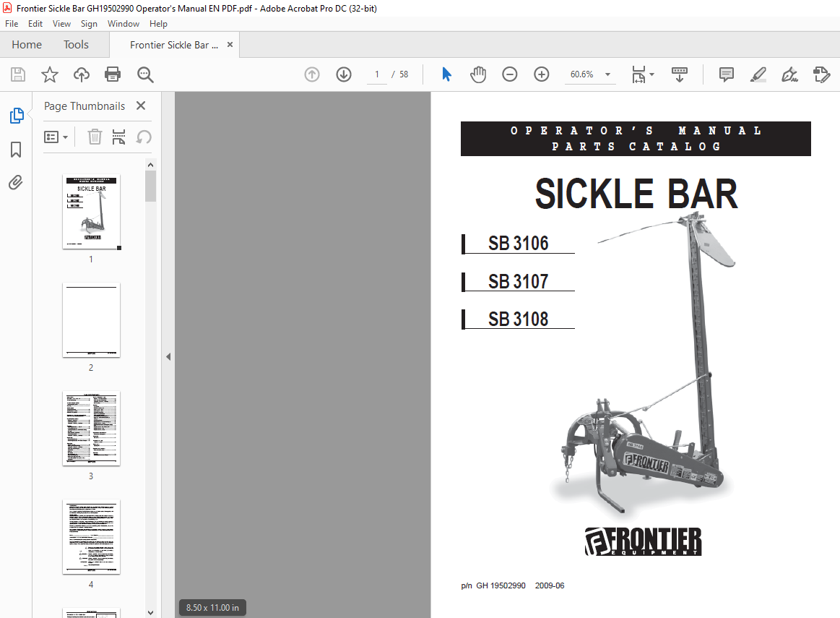Add file to starred with star icon
Screen dimensions: 840x618
[x=50, y=74]
